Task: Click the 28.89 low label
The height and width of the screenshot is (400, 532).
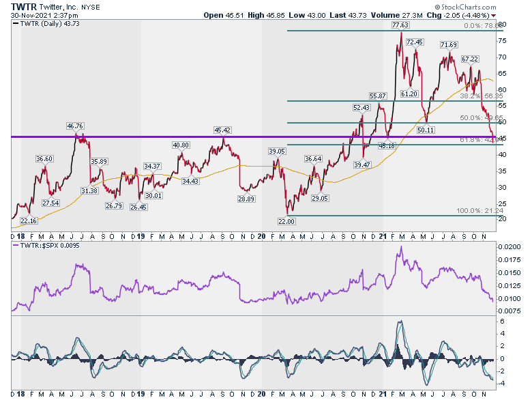Action: click(x=246, y=199)
